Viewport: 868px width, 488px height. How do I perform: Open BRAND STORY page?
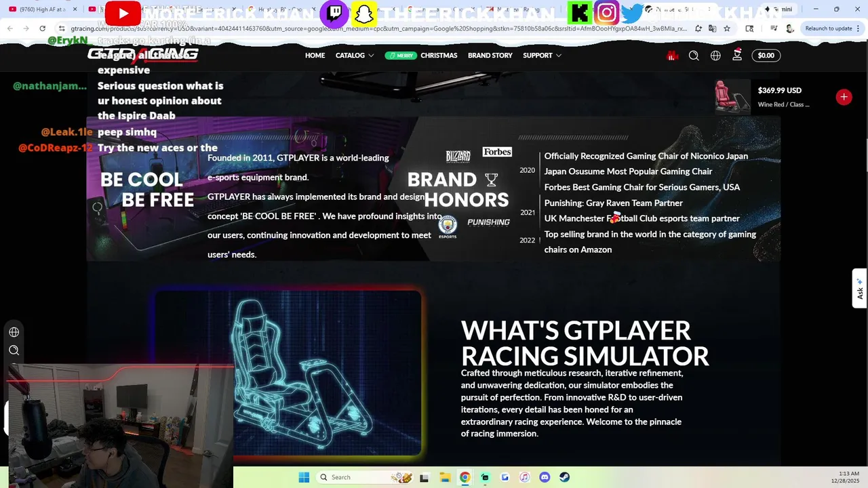tap(490, 56)
